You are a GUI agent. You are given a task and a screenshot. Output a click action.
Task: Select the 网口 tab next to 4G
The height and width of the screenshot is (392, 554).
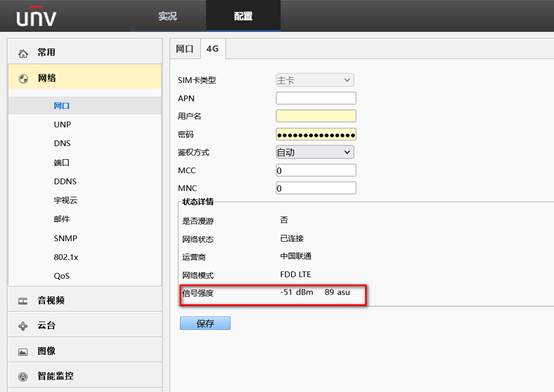coord(185,49)
